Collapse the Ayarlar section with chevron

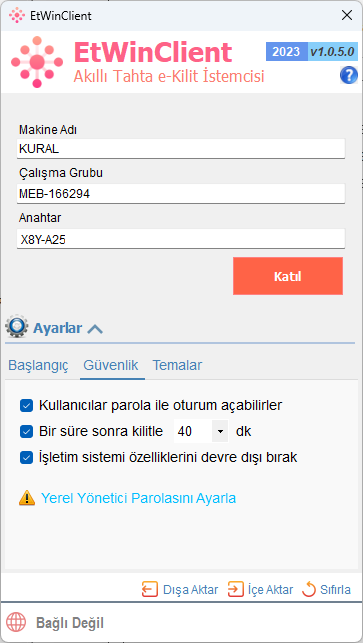95,328
